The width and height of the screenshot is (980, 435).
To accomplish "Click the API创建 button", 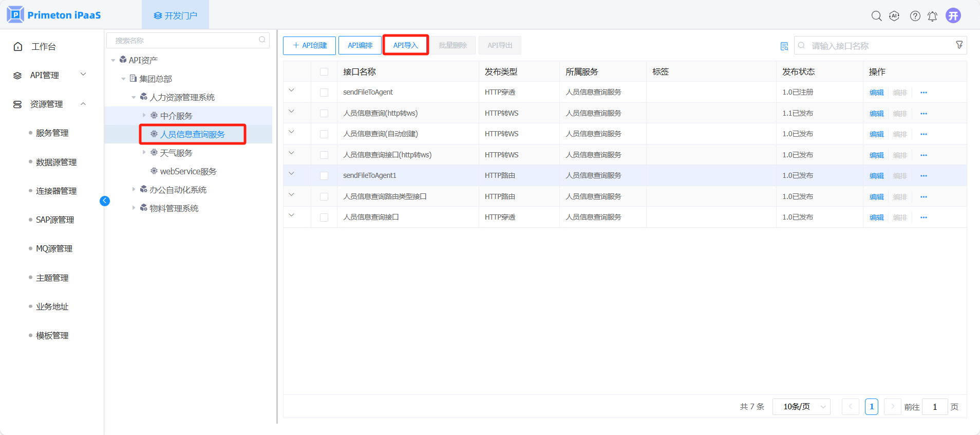I will tap(309, 45).
